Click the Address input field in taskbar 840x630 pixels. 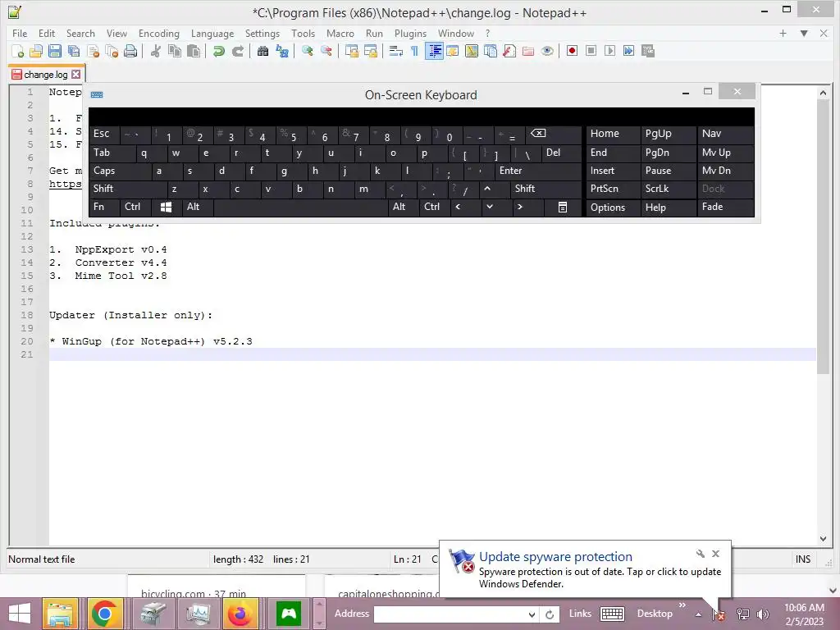tap(450, 614)
